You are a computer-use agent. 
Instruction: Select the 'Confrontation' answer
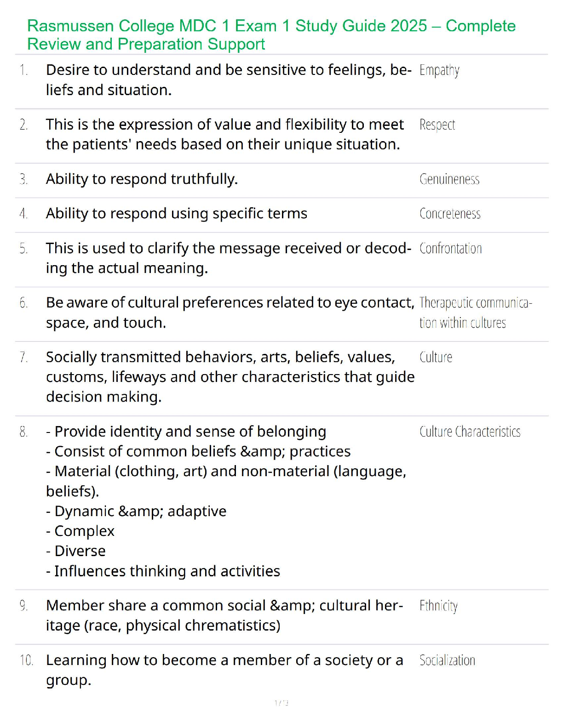click(450, 249)
